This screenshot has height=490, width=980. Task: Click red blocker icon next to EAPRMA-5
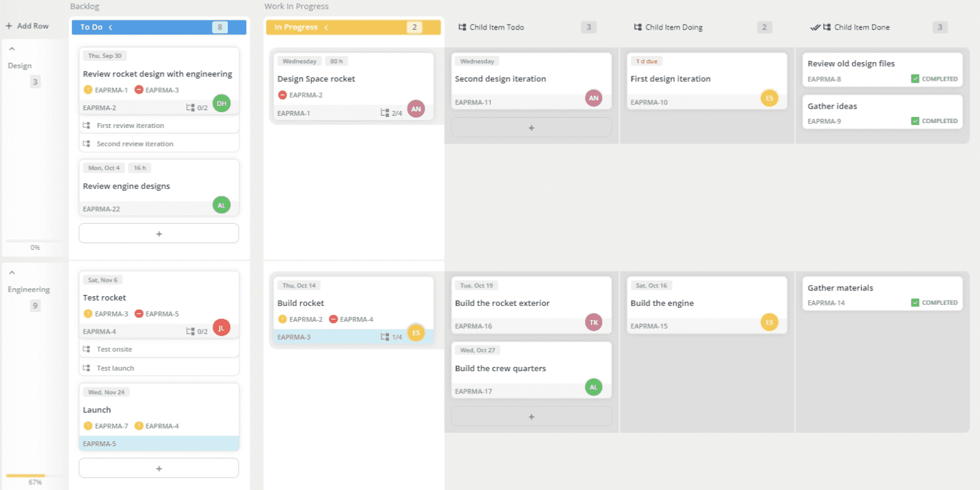[139, 314]
